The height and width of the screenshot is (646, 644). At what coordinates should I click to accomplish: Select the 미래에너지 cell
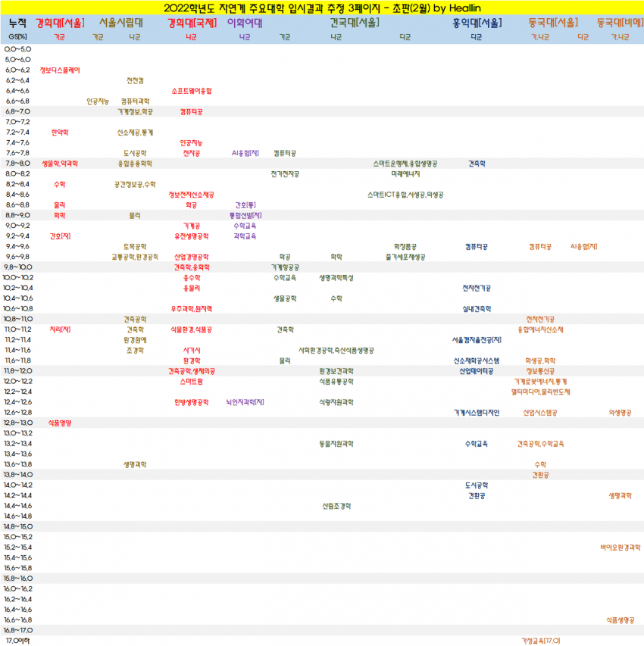coord(405,174)
